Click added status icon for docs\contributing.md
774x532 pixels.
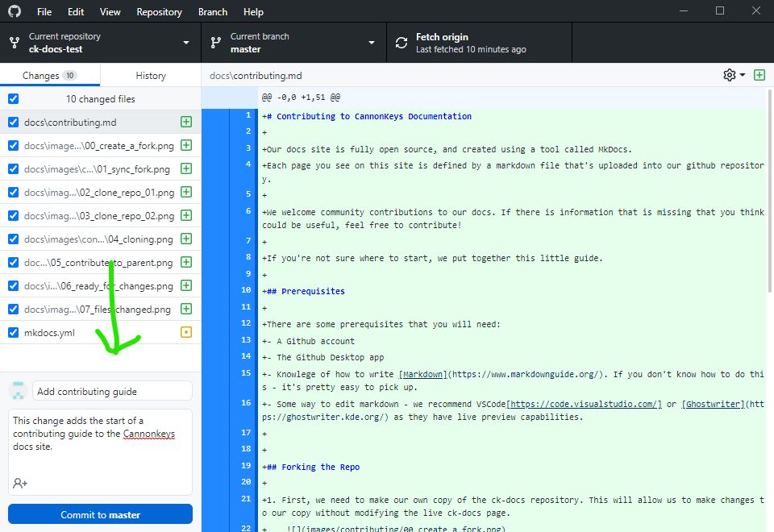click(186, 123)
